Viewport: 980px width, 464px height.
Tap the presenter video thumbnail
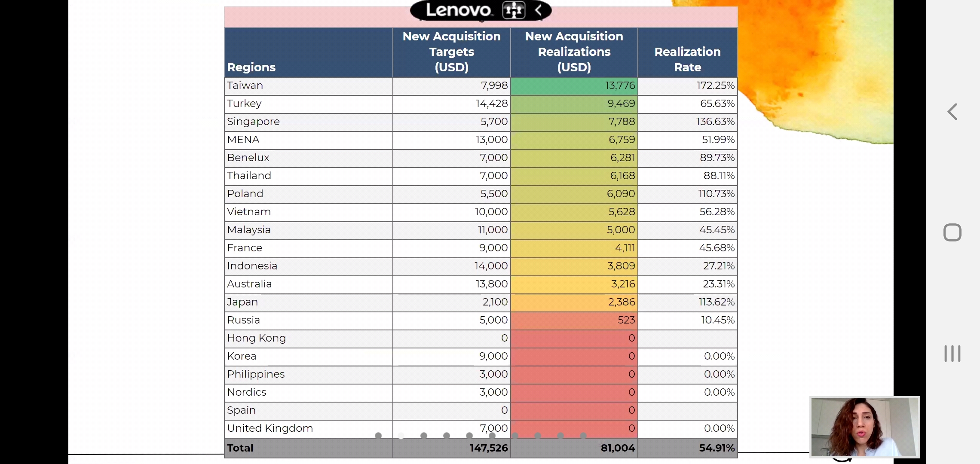(x=864, y=427)
